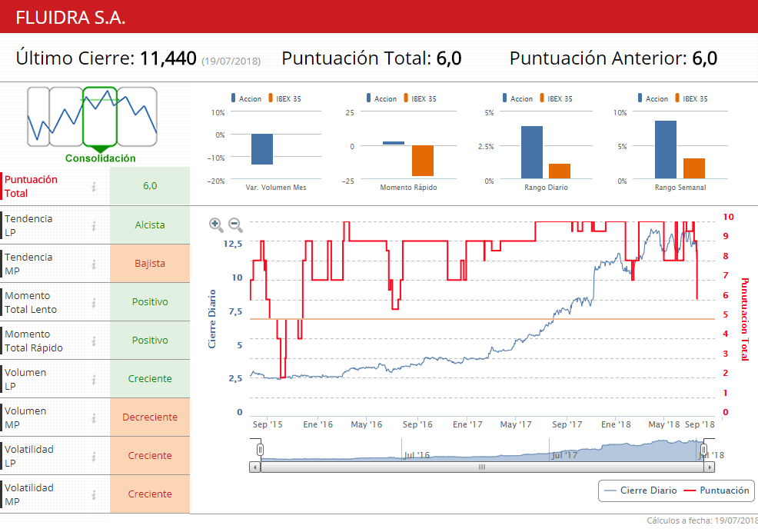
Task: Click the Creciente value of Volatilidad MP
Action: pos(150,494)
